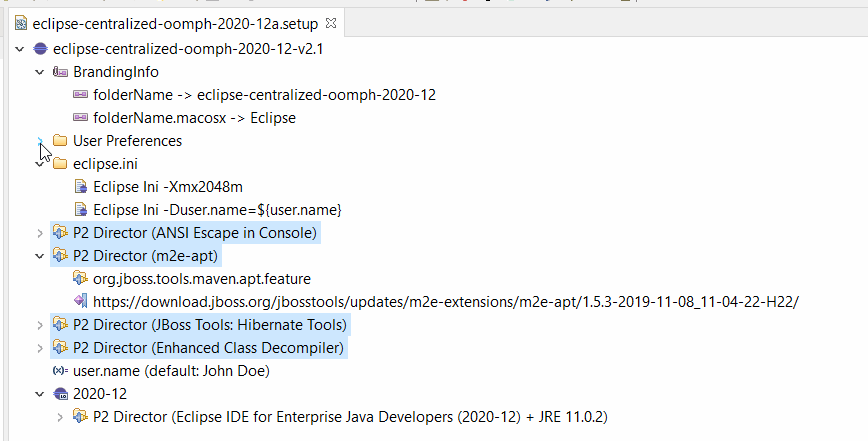Click the detail icon of folderName.macosx entry

(x=80, y=117)
